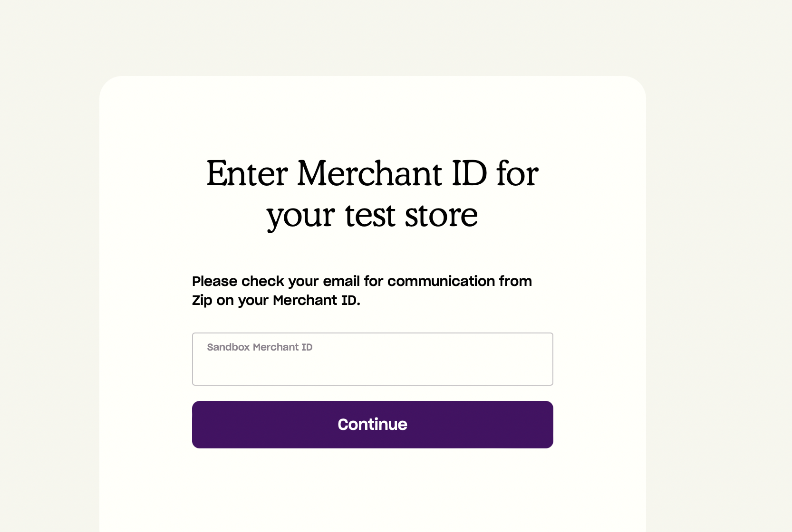792x532 pixels.
Task: Click the word 'Merchant' in the heading
Action: pos(370,174)
